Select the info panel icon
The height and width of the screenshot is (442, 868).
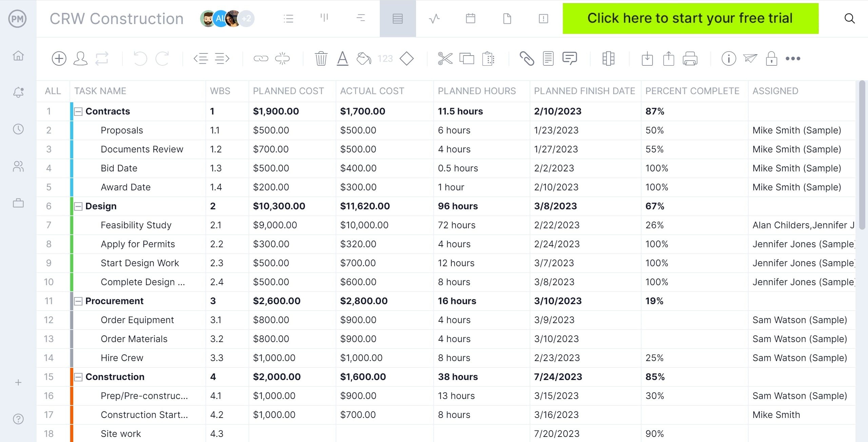(x=728, y=59)
